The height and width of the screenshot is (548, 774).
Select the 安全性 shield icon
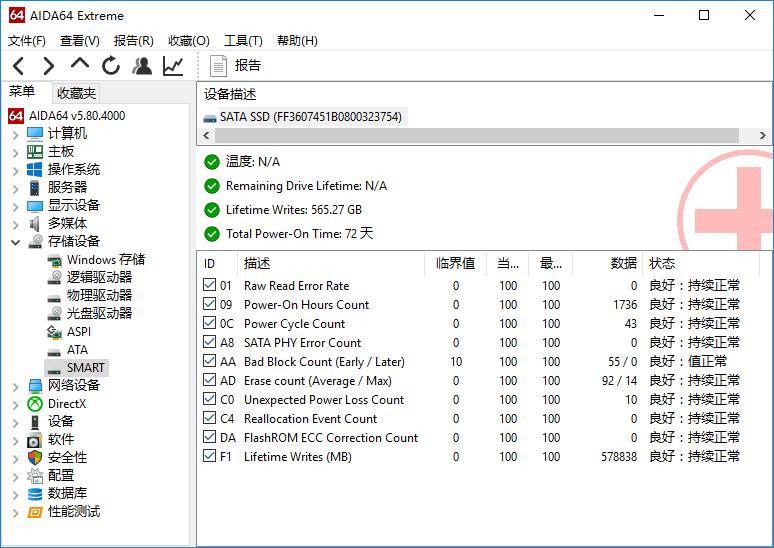coord(35,458)
